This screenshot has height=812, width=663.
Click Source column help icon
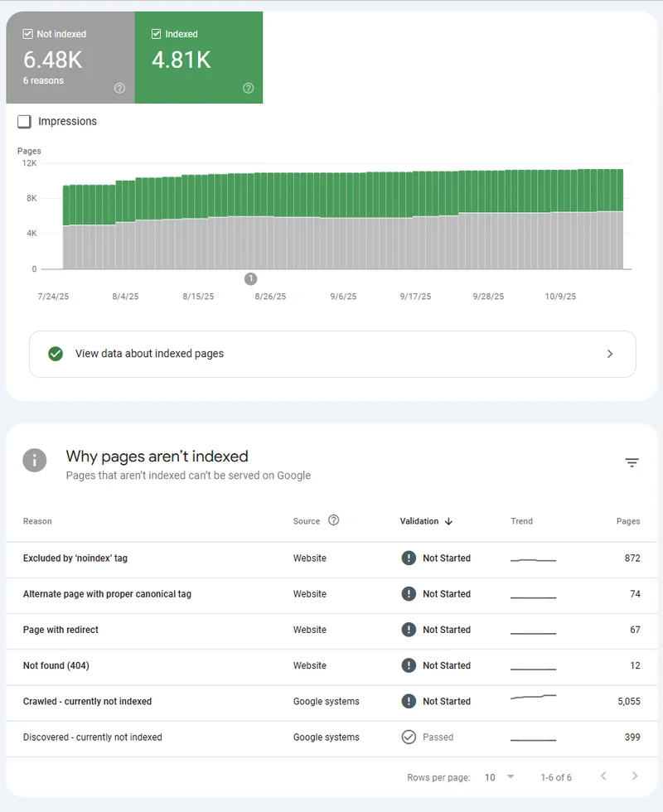click(334, 520)
